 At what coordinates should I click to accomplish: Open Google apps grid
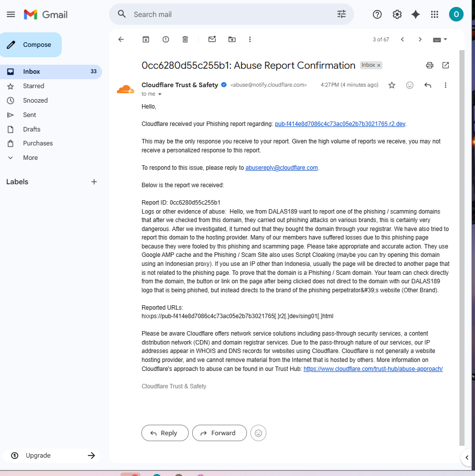point(435,14)
